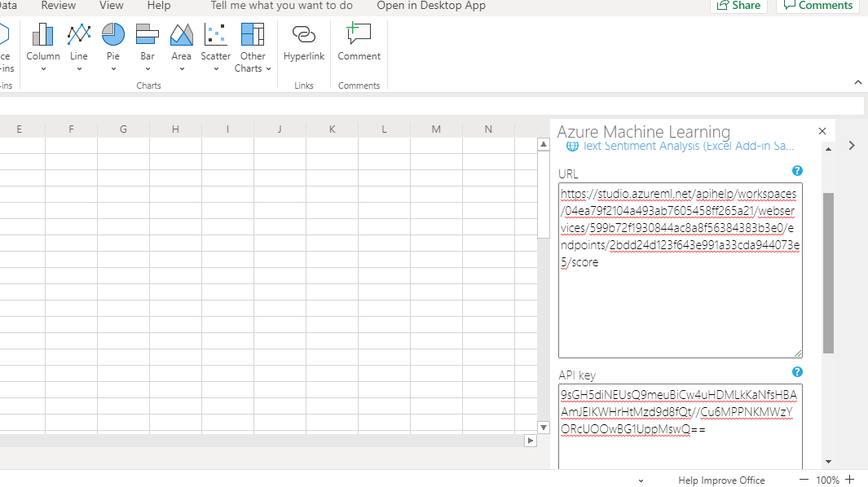
Task: Select column I header
Action: point(227,129)
